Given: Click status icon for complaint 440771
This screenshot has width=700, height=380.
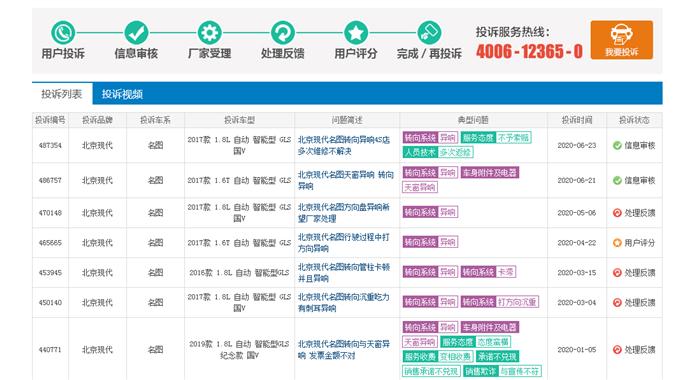Looking at the screenshot, I should pos(617,350).
